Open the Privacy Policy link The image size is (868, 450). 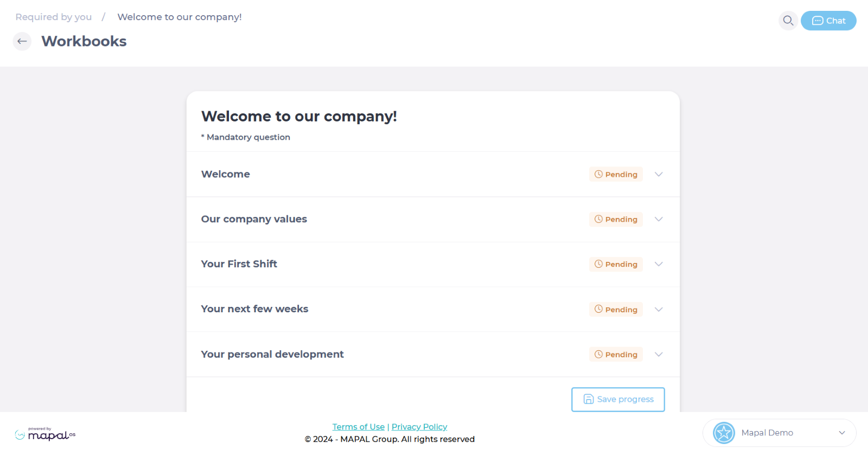pyautogui.click(x=419, y=427)
